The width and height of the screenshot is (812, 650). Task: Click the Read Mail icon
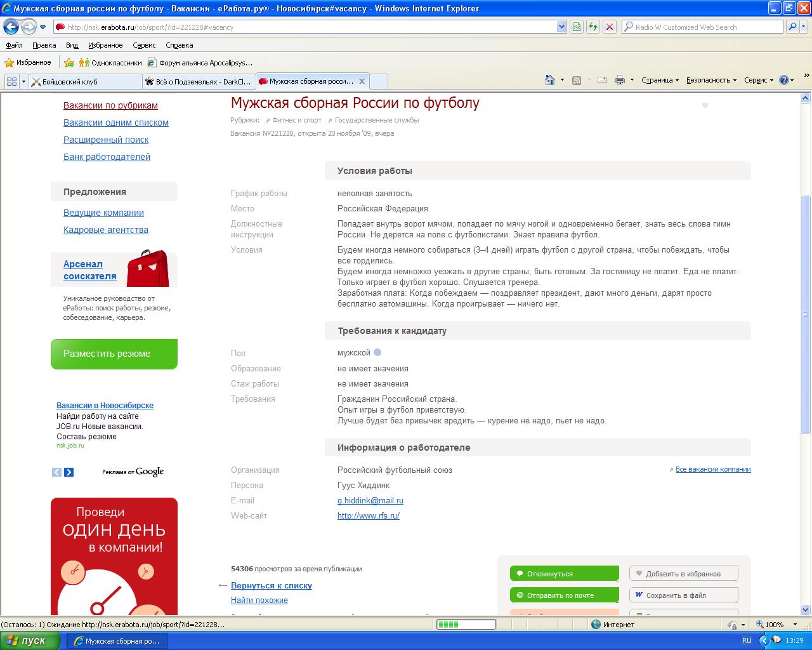[x=601, y=80]
